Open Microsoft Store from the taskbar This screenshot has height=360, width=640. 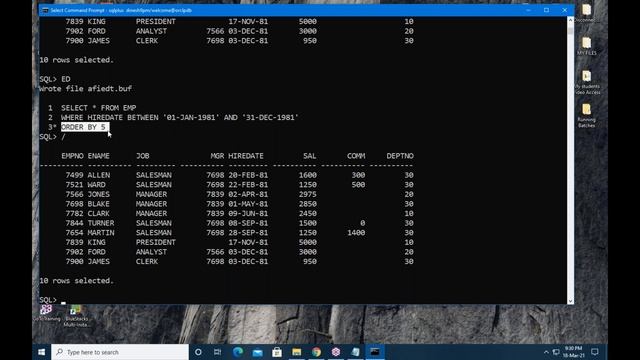pos(277,352)
